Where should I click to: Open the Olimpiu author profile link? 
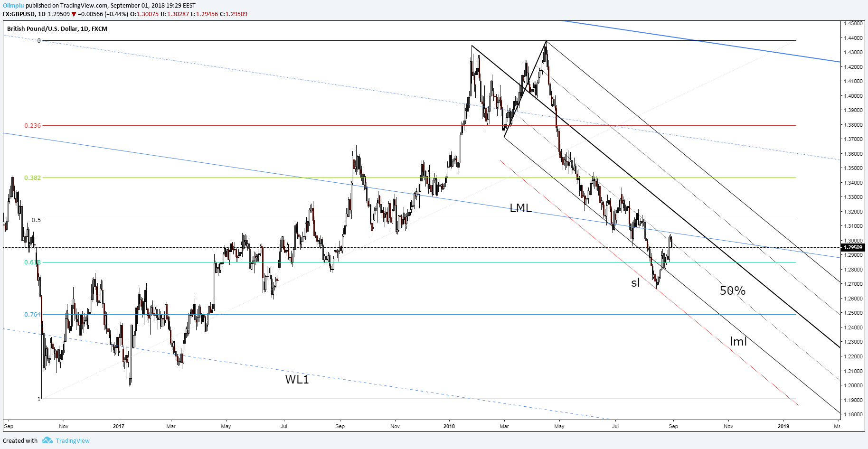[13, 6]
